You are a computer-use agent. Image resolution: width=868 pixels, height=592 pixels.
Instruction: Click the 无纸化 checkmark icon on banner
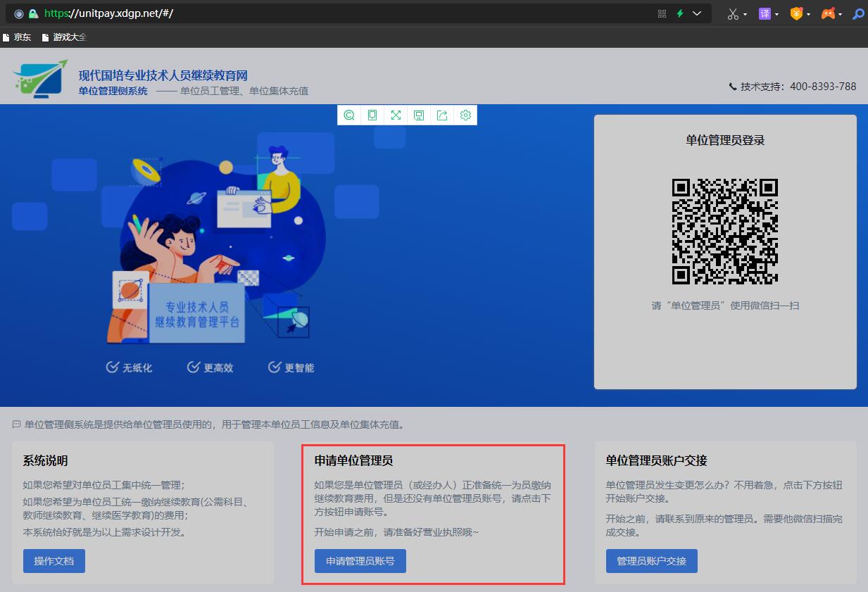112,367
